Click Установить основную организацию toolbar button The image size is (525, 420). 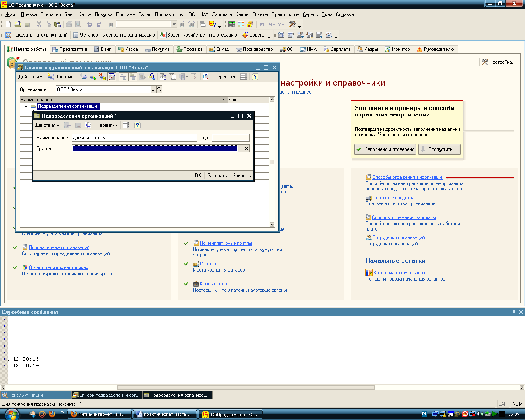pyautogui.click(x=114, y=35)
